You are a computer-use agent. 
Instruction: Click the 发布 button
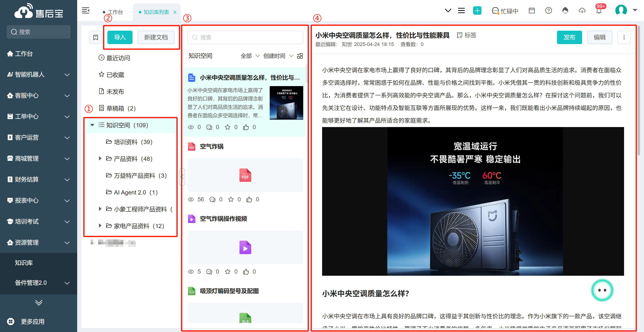pyautogui.click(x=569, y=37)
